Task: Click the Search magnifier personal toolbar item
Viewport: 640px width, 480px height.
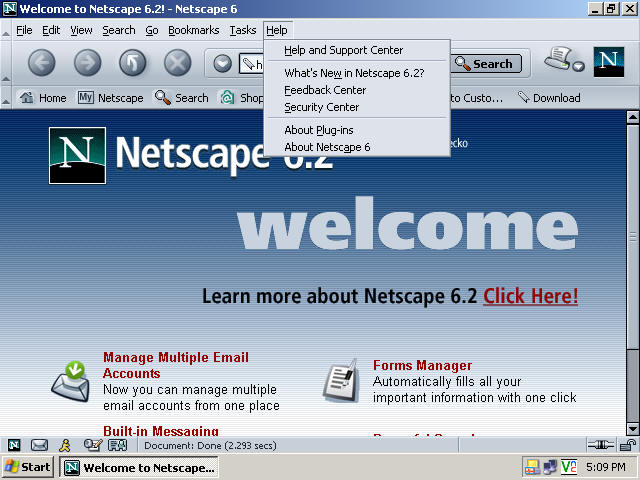Action: click(182, 98)
